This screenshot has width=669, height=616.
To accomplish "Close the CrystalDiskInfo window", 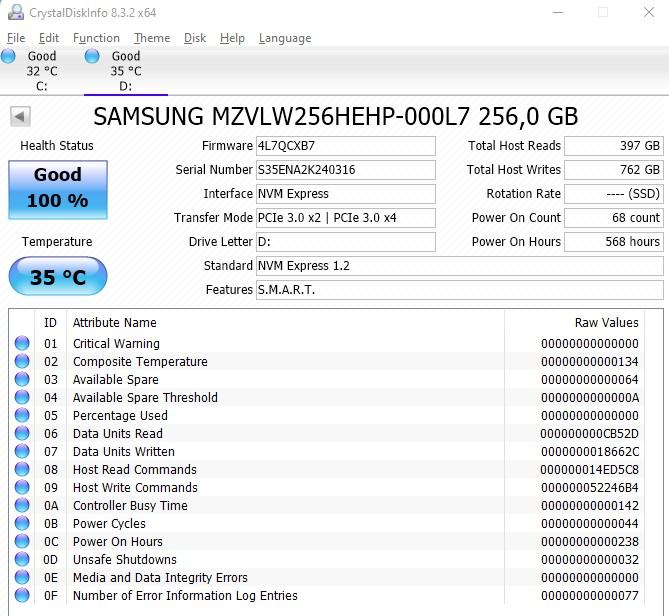I will 649,12.
